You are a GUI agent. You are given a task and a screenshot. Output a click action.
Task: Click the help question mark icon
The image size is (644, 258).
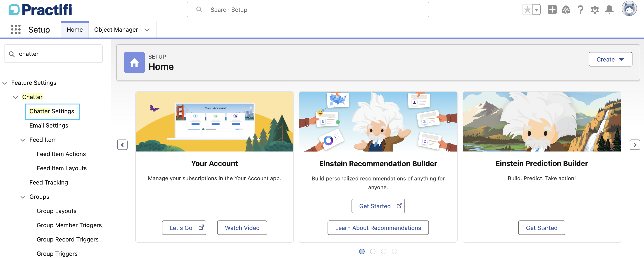580,10
